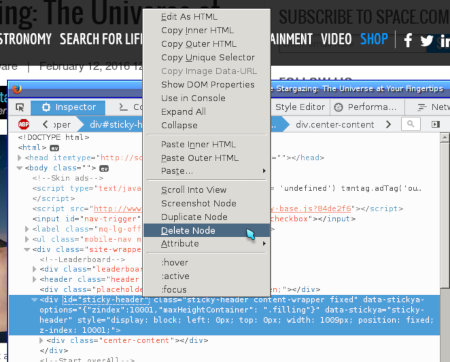
Task: Expand the header class header node
Action: tap(34, 279)
